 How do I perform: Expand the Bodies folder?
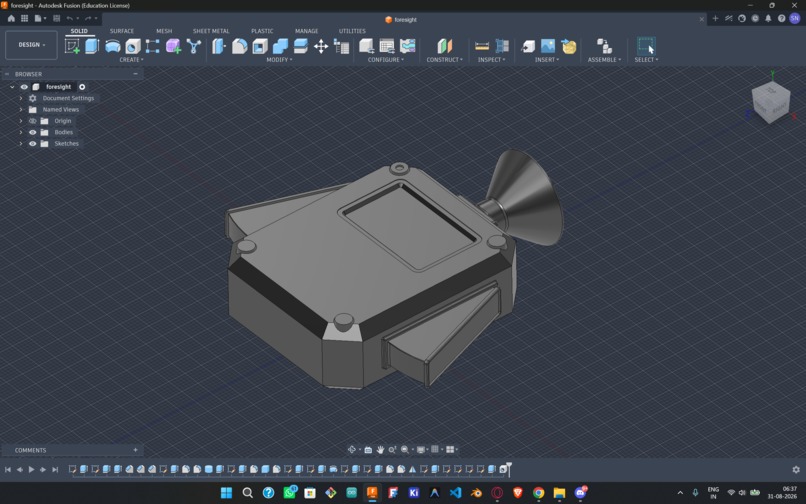click(21, 132)
